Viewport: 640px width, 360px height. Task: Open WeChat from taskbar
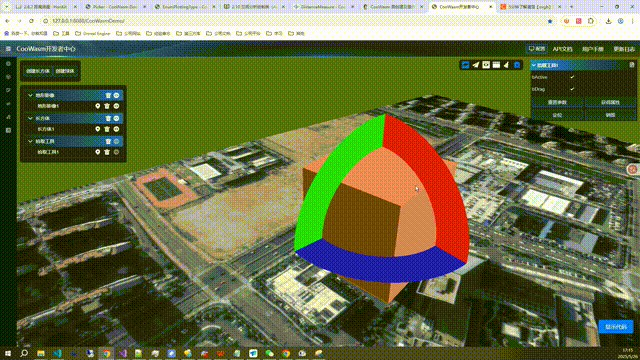pos(269,353)
